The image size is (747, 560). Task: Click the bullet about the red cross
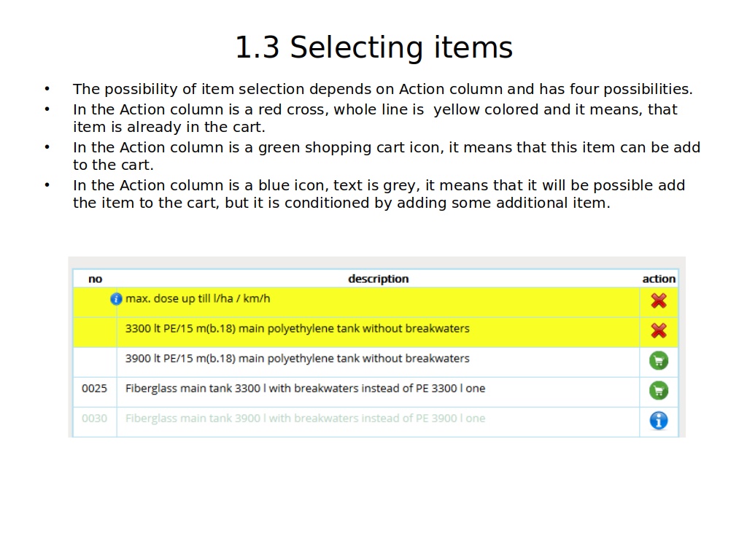[375, 118]
